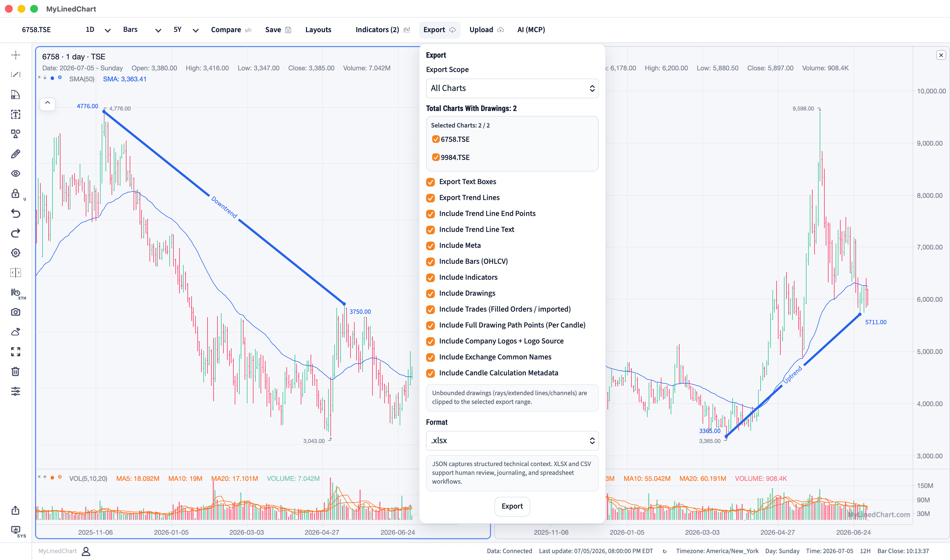
Task: Open the AI (MCP) menu
Action: [x=531, y=30]
